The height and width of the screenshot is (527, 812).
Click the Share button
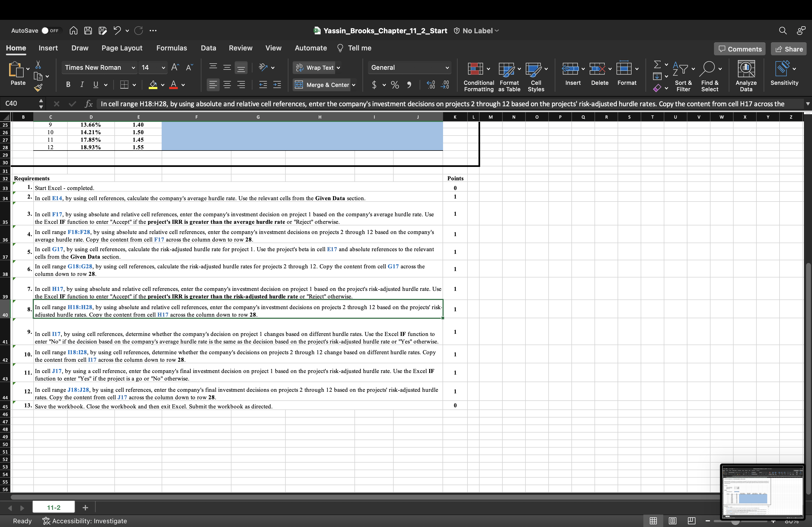[789, 49]
